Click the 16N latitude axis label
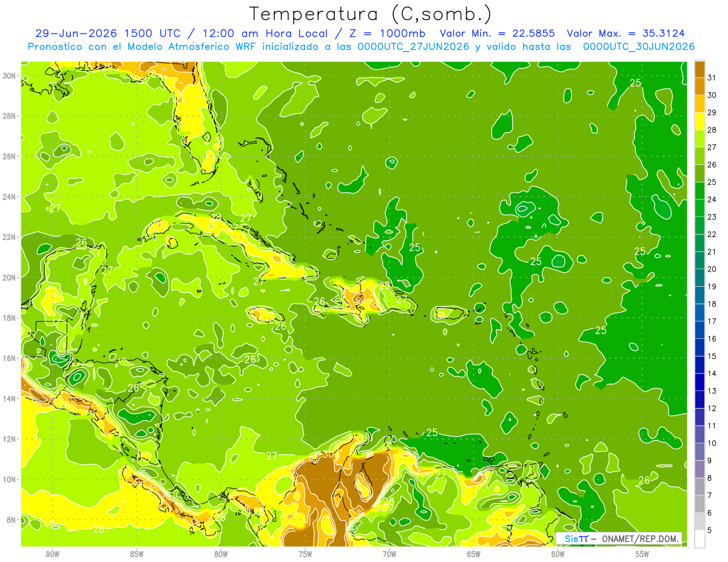 click(x=10, y=358)
